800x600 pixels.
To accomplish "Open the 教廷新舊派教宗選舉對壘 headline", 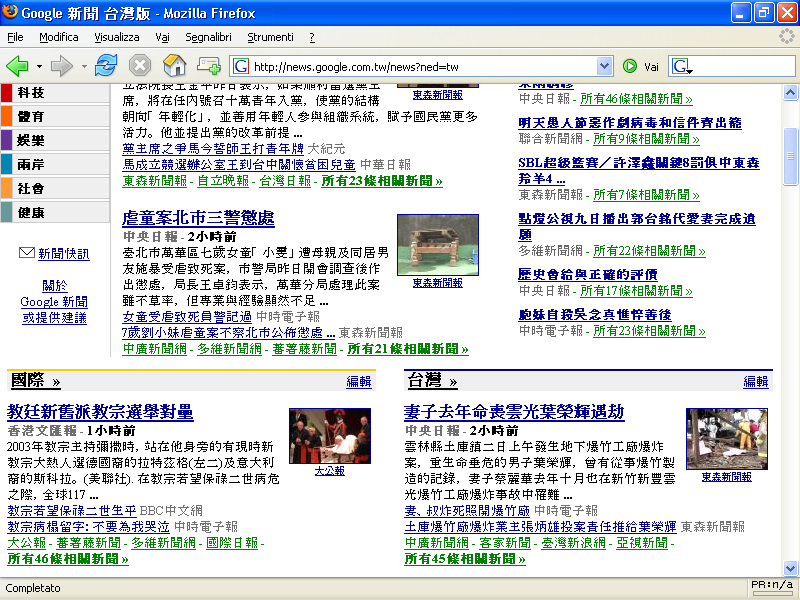I will (x=100, y=412).
